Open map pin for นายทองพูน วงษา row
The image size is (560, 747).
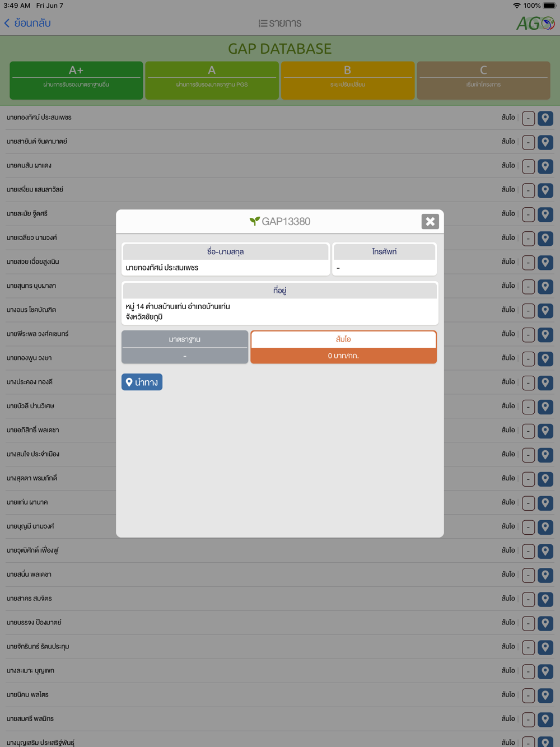point(545,359)
